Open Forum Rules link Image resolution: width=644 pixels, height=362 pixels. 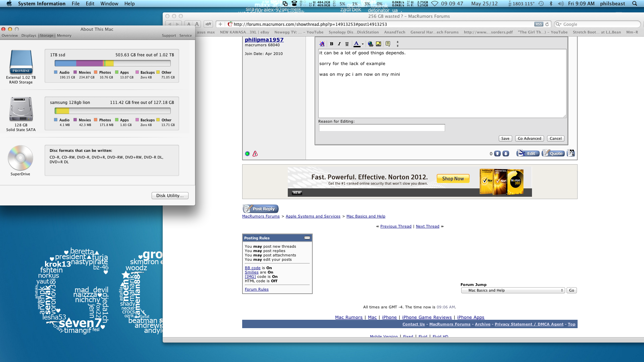(x=257, y=289)
